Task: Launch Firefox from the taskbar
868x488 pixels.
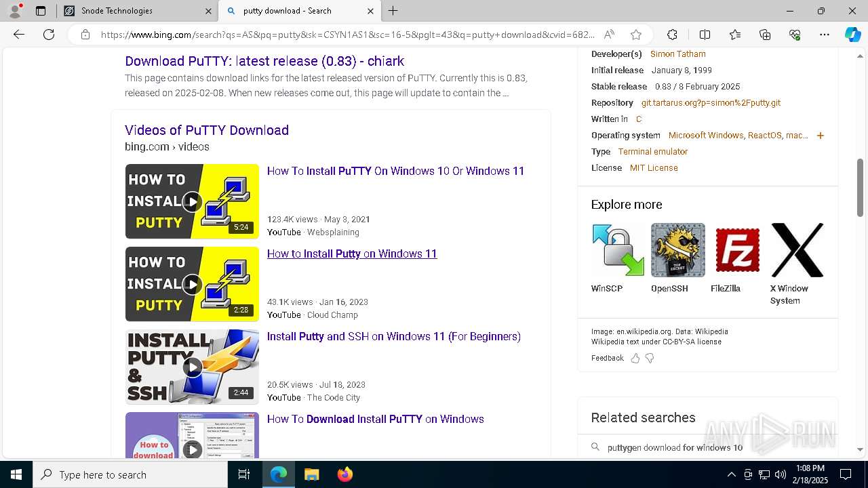Action: 344,474
